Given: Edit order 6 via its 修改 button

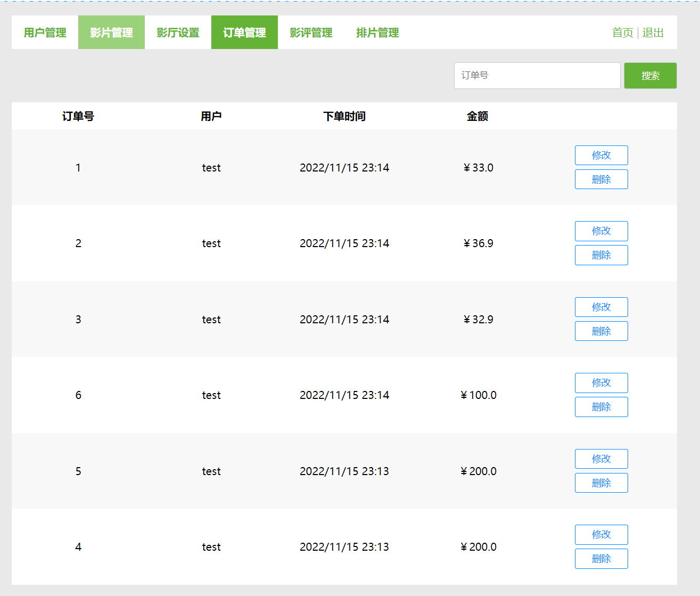Looking at the screenshot, I should tap(601, 382).
